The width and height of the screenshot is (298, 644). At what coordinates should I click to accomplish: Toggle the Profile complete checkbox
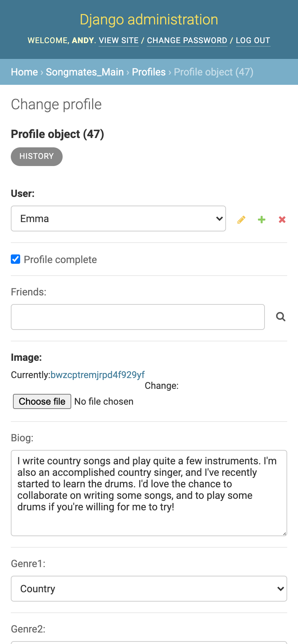pyautogui.click(x=15, y=259)
